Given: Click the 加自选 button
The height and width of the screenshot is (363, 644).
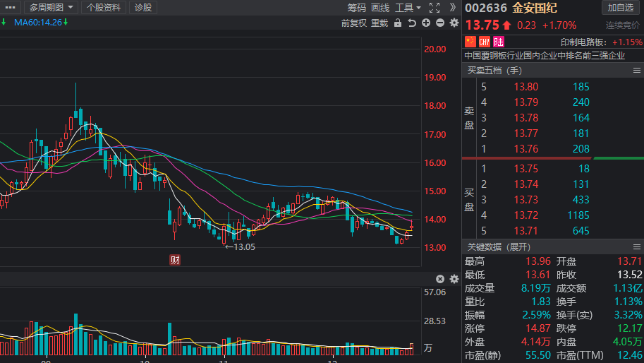Looking at the screenshot, I should pos(621,7).
